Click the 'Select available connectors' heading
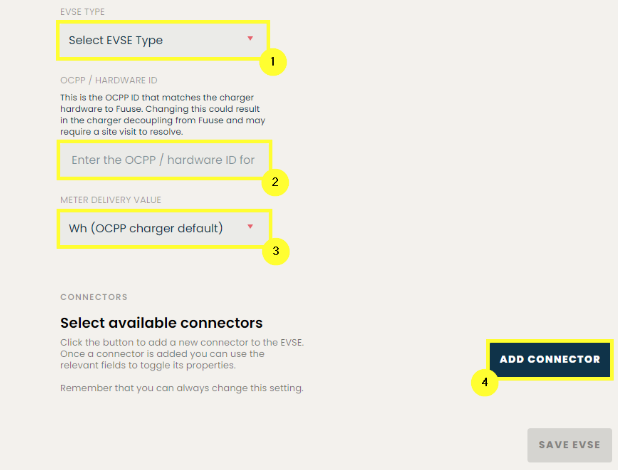Viewport: 618px width, 470px height. tap(161, 323)
